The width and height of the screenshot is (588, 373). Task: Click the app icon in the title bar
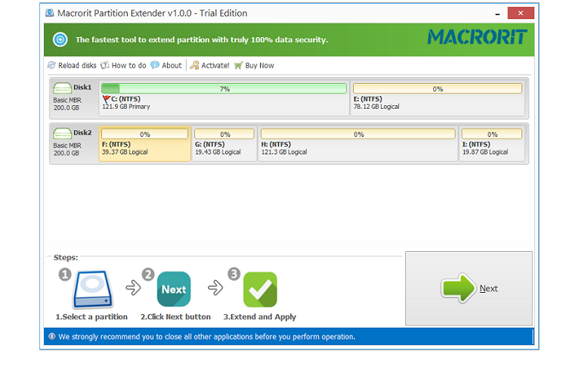[49, 13]
